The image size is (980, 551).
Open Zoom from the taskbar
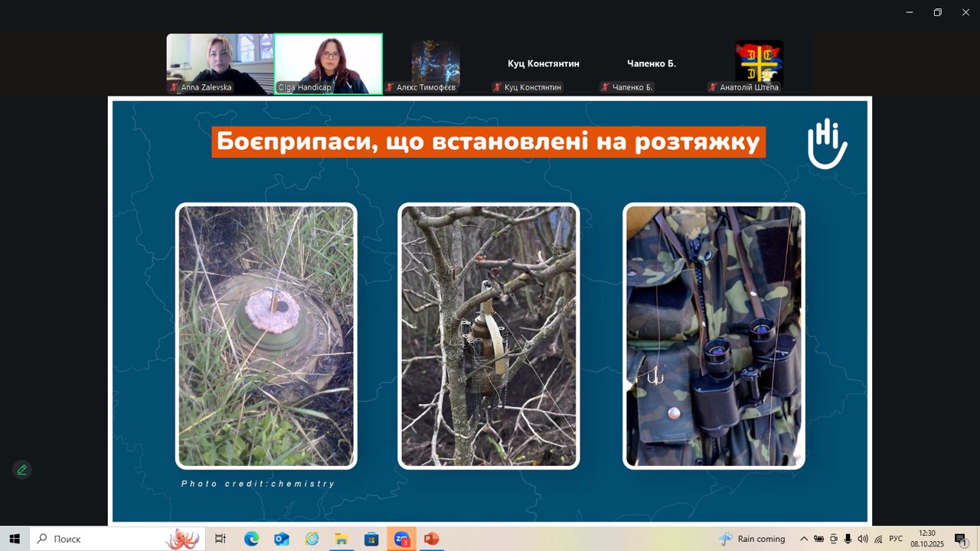point(400,539)
